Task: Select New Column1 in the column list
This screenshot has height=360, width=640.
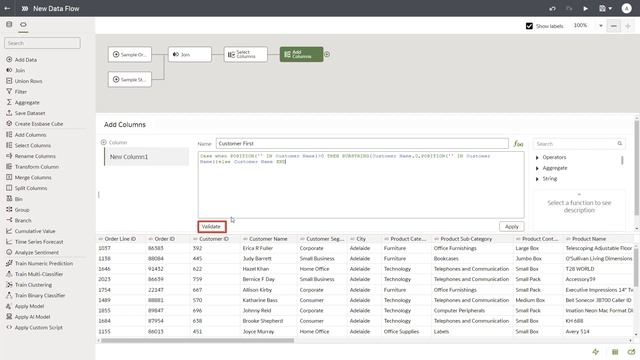Action: tap(147, 157)
